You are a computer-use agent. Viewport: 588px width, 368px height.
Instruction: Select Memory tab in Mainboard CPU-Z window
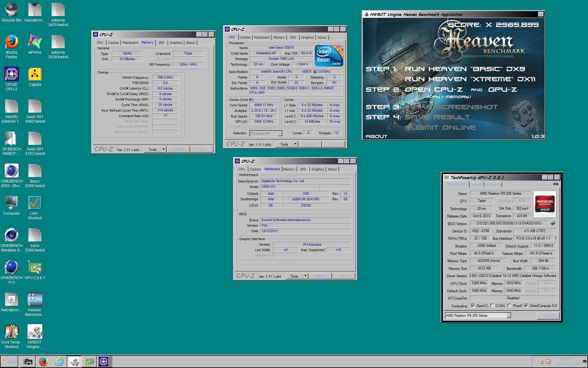tap(289, 169)
